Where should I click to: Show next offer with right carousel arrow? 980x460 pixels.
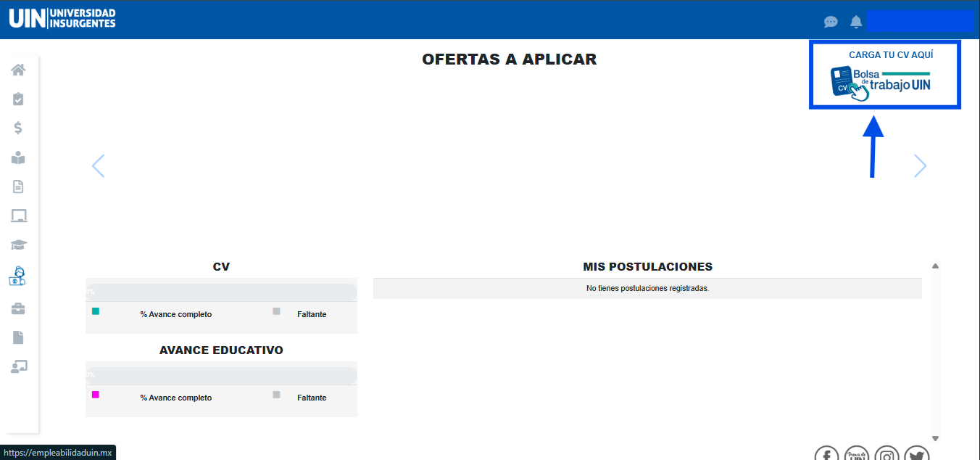(920, 166)
